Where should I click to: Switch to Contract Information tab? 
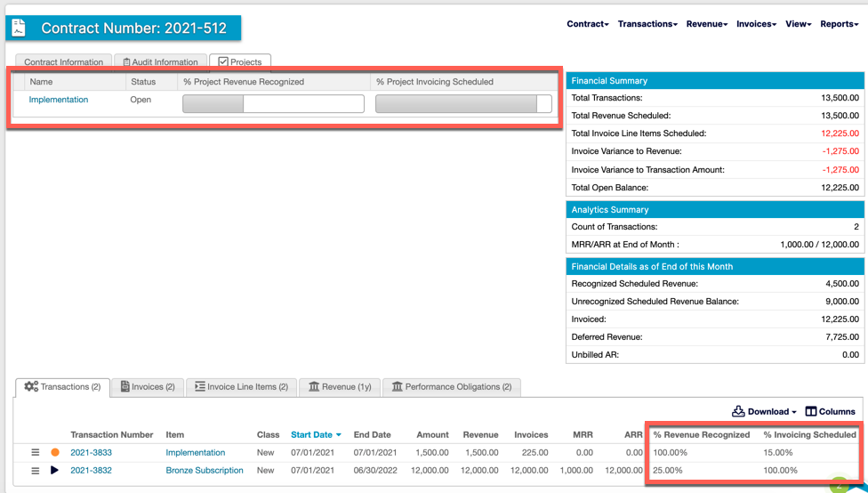[x=64, y=62]
